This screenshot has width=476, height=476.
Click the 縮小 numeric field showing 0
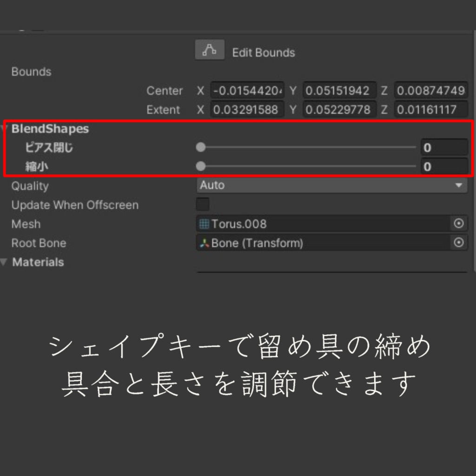tap(443, 166)
